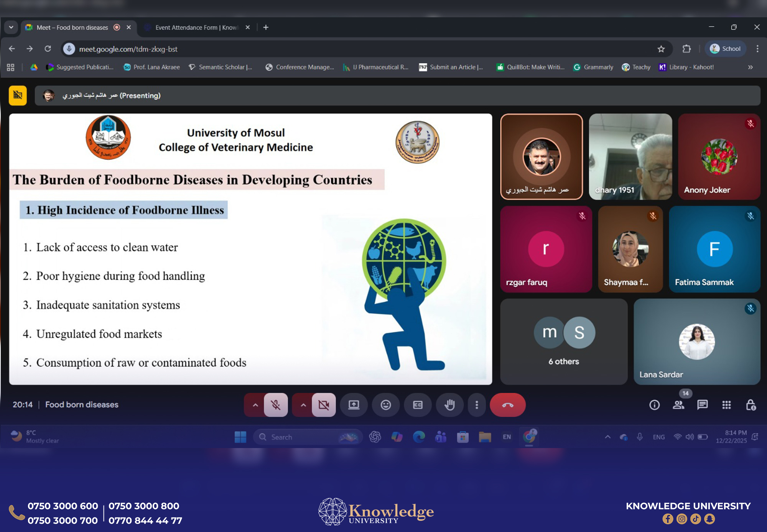767x532 pixels.
Task: Click the '6 others' participants tile
Action: pyautogui.click(x=563, y=342)
